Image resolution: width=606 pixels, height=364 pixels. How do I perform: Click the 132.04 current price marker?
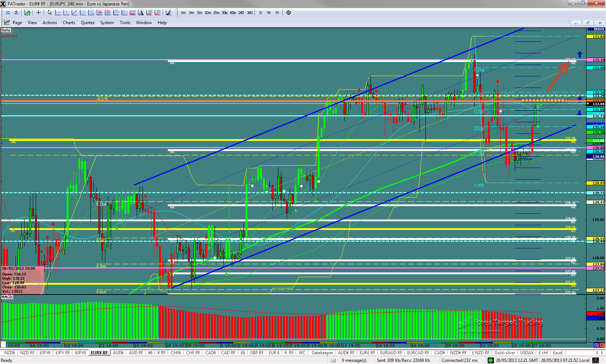(x=596, y=104)
